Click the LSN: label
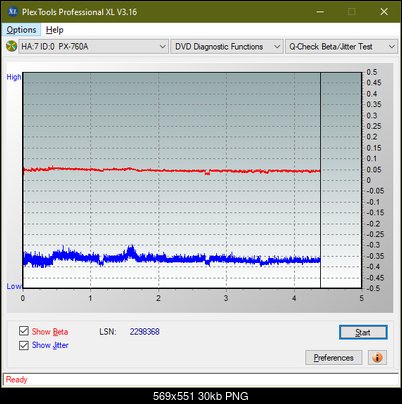This screenshot has height=404, width=402. tap(108, 332)
